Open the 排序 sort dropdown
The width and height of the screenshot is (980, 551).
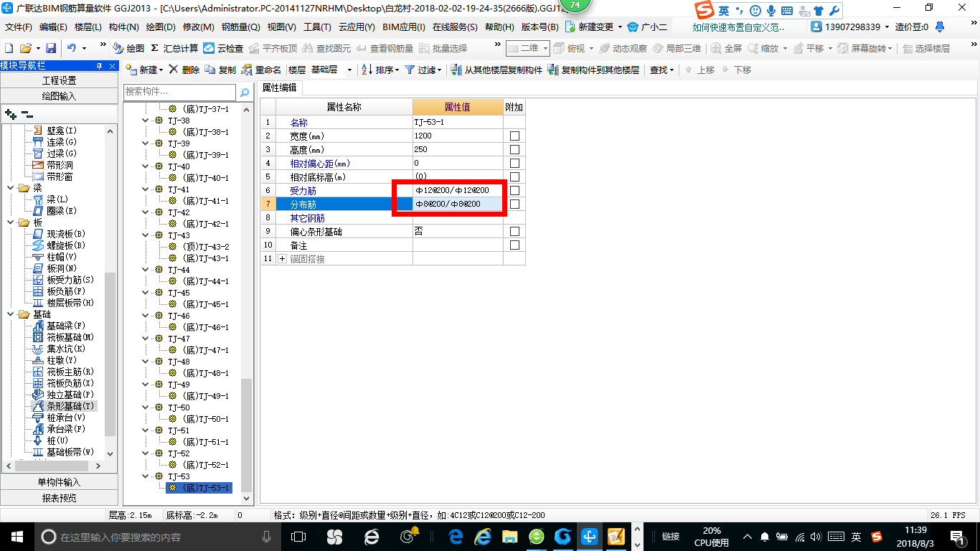click(397, 70)
